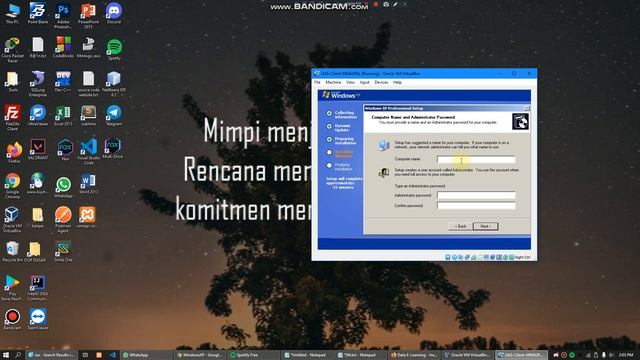Open This PC desktop icon

click(x=13, y=14)
